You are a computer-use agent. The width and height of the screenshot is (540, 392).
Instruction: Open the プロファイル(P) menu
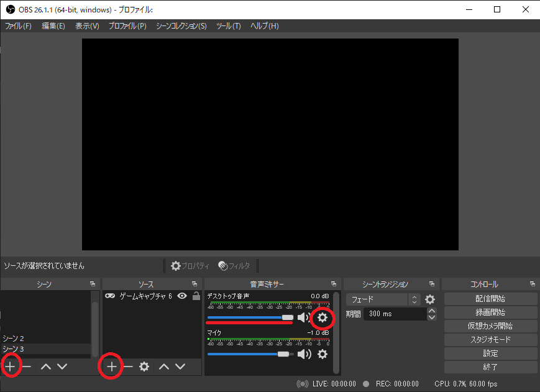pyautogui.click(x=127, y=26)
